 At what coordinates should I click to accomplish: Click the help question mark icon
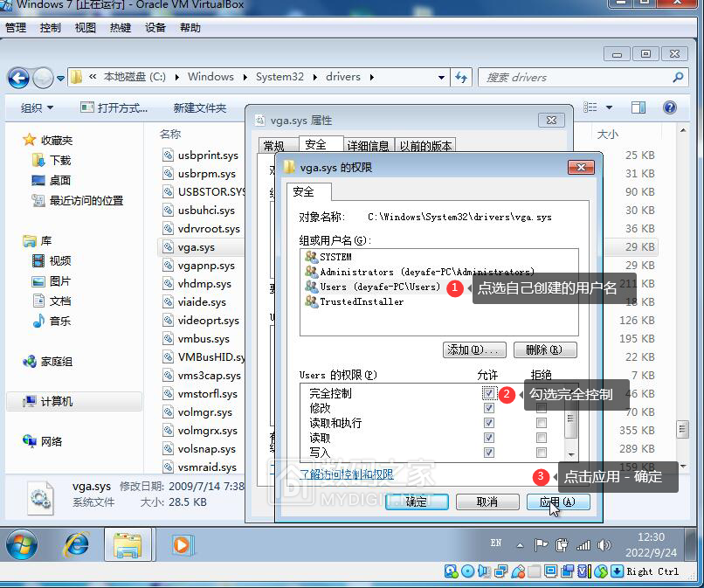[x=670, y=107]
